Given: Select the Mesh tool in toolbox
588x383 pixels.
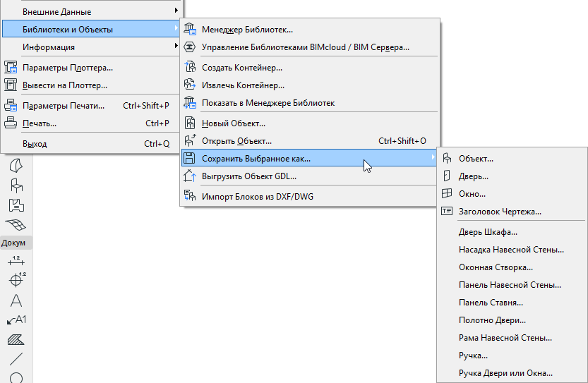Looking at the screenshot, I should [x=16, y=225].
